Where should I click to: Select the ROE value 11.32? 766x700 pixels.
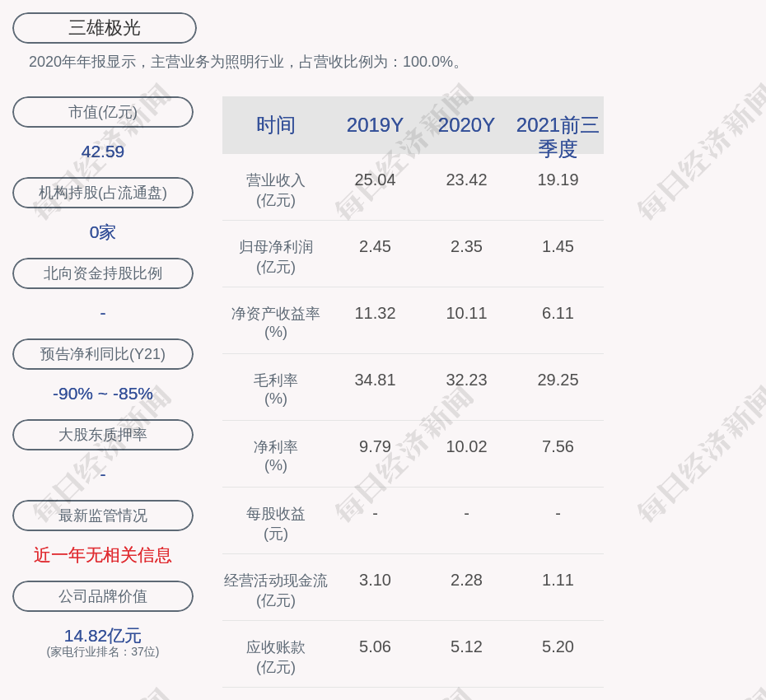click(x=376, y=313)
